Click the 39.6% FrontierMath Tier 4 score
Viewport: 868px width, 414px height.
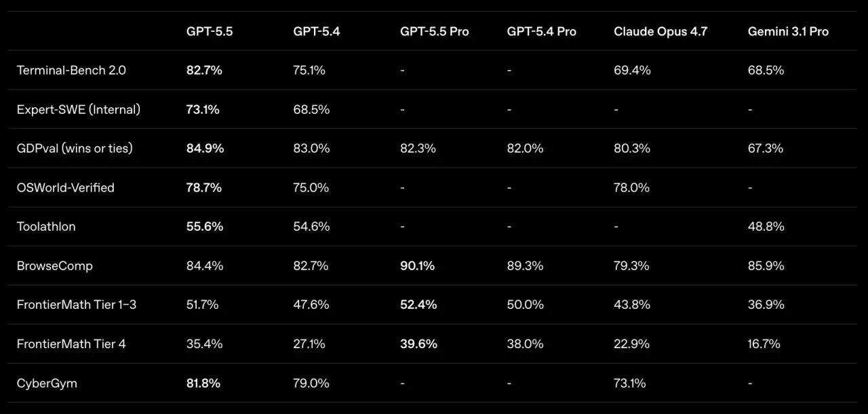pyautogui.click(x=418, y=344)
